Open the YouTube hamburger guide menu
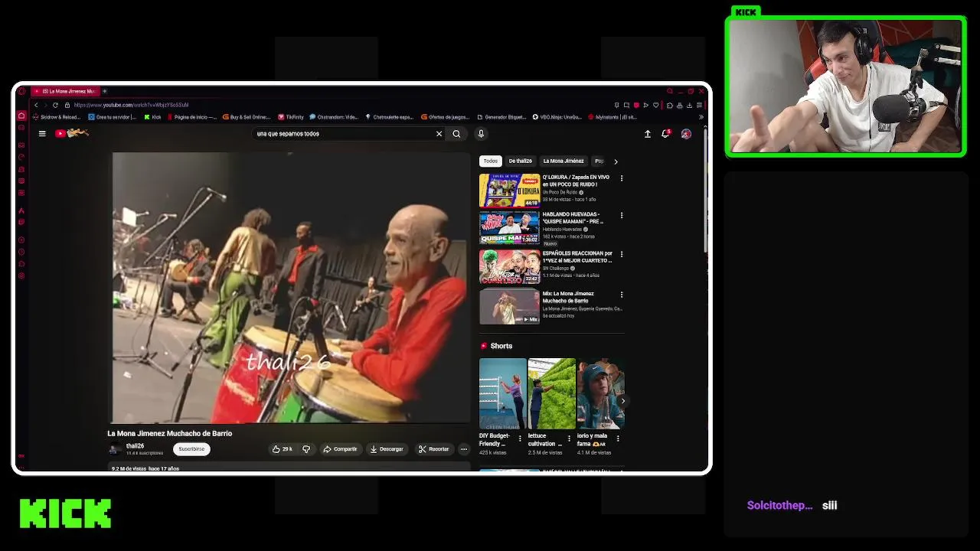 click(42, 133)
